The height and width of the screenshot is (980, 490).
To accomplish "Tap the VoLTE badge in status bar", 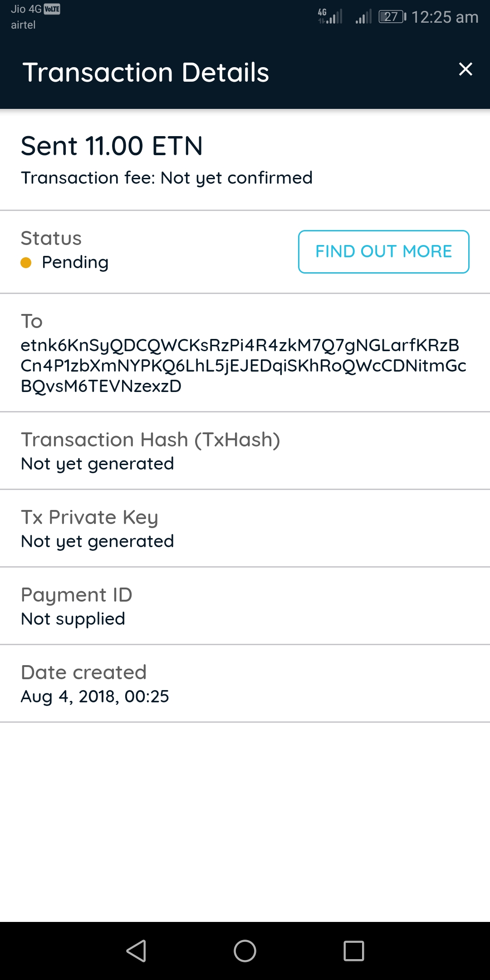I will click(52, 9).
